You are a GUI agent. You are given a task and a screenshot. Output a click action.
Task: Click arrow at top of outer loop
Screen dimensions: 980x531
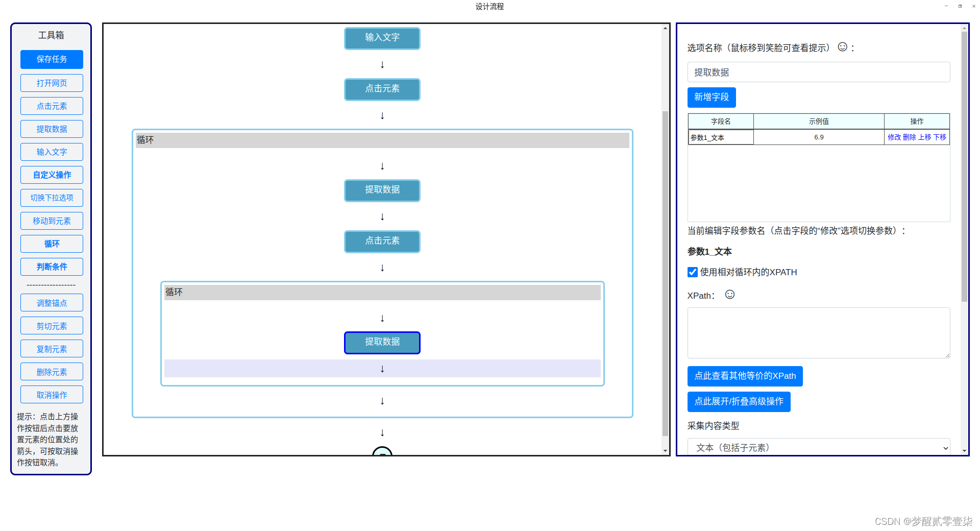coord(382,166)
